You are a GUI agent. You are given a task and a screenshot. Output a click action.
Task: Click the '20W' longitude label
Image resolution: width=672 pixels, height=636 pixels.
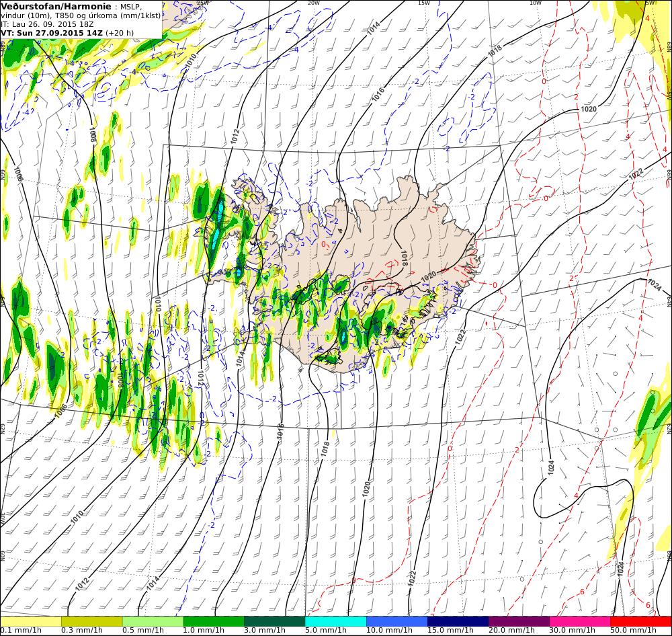[314, 3]
